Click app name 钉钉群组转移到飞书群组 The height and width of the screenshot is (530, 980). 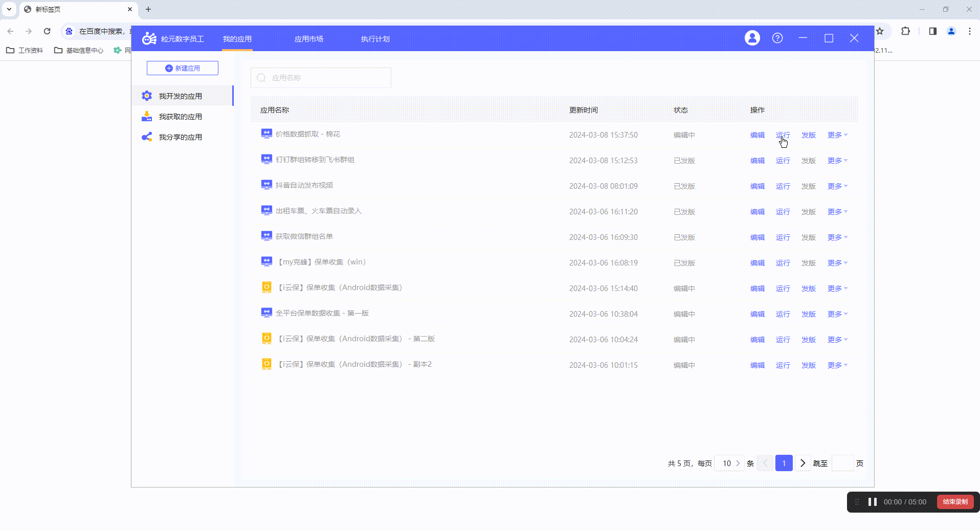tap(315, 160)
